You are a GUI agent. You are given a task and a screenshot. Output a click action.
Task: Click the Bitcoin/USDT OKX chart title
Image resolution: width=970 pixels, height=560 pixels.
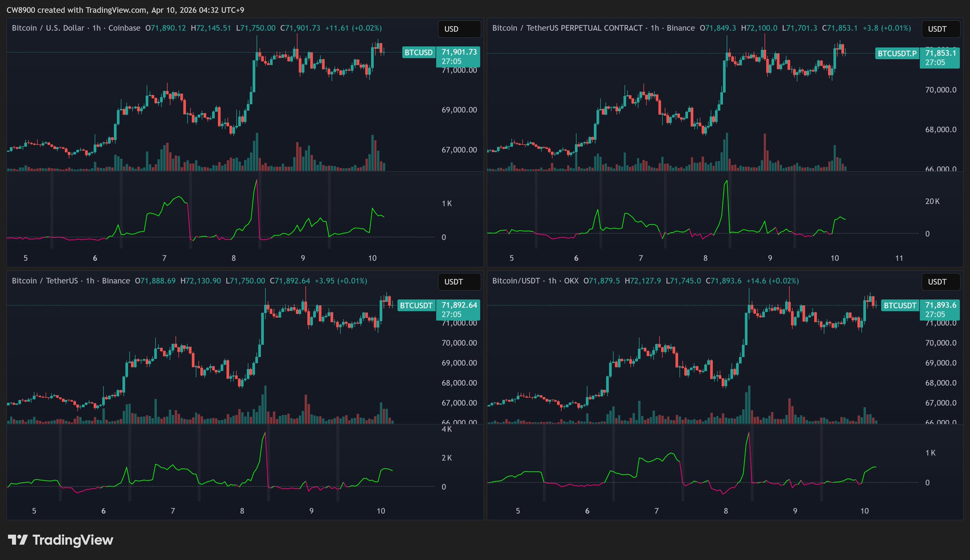point(516,281)
